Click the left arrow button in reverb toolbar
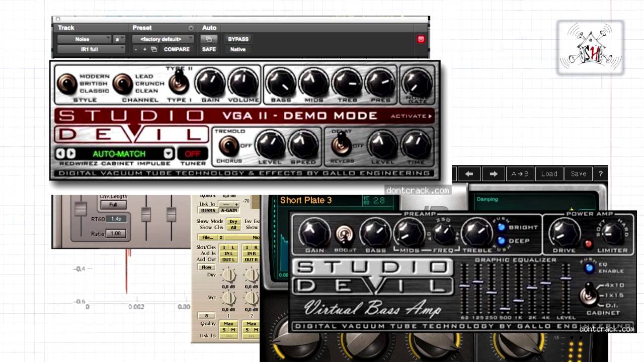Viewport: 644px width, 362px height. (469, 174)
